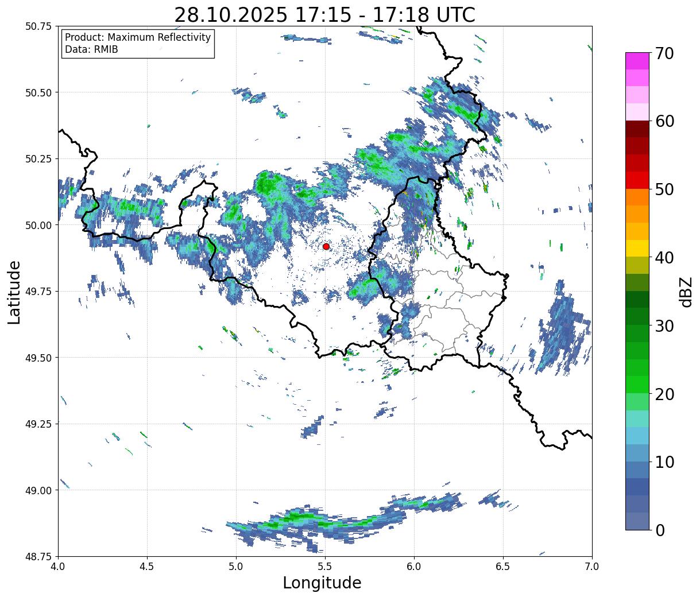
Task: Click the red radar location marker
Action: (x=326, y=246)
